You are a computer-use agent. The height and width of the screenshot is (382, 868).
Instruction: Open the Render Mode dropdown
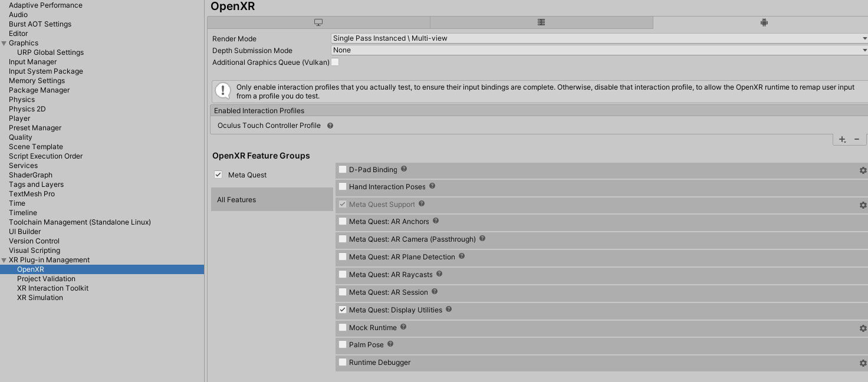pos(597,38)
